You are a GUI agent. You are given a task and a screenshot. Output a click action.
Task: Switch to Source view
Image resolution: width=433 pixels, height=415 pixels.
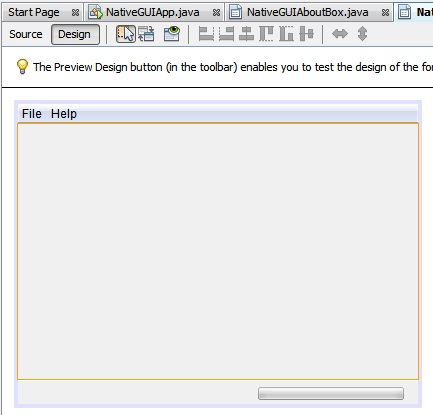point(26,34)
